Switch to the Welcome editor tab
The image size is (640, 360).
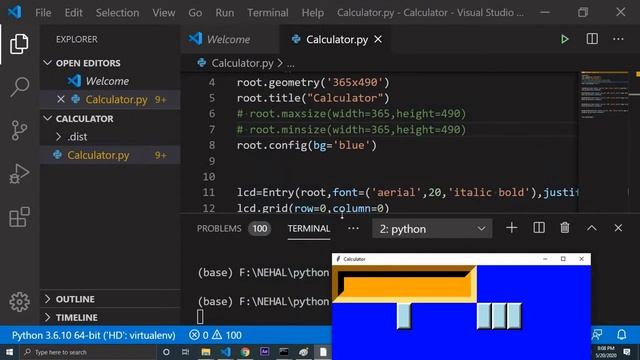coord(229,40)
